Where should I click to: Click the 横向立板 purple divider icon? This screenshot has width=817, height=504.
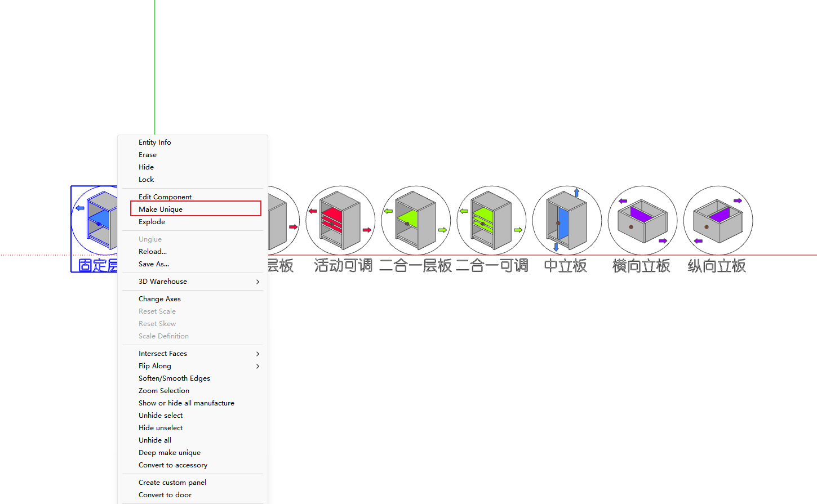click(642, 220)
